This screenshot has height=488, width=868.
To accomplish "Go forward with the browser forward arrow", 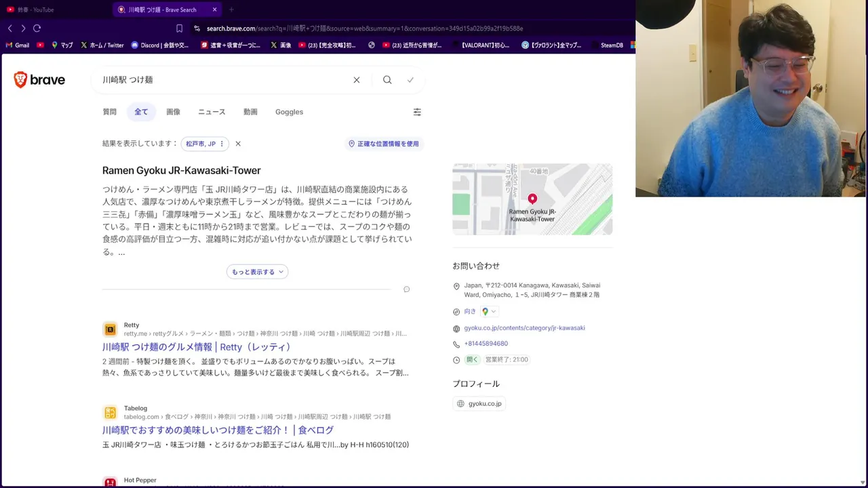I will point(23,28).
